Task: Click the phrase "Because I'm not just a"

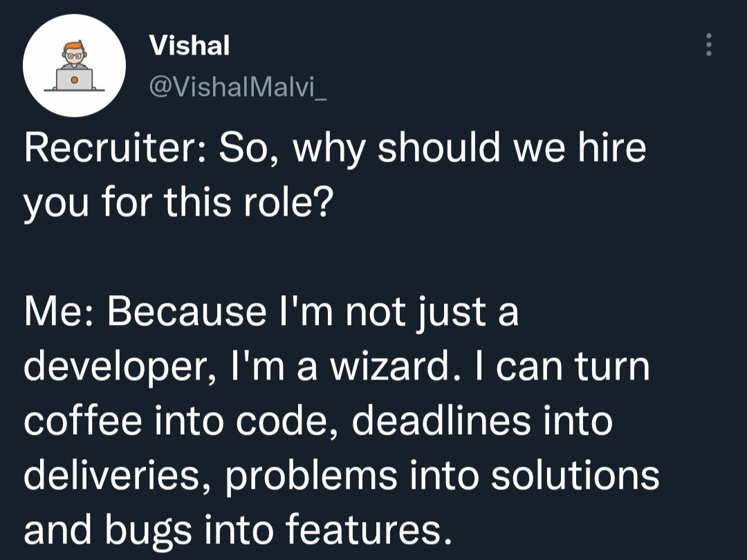Action: tap(312, 312)
